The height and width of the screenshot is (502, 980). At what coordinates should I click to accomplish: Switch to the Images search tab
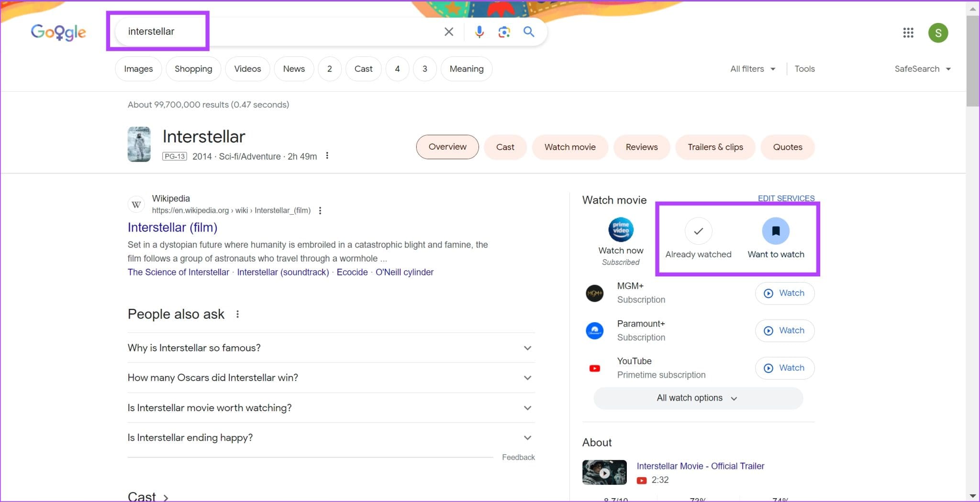138,68
